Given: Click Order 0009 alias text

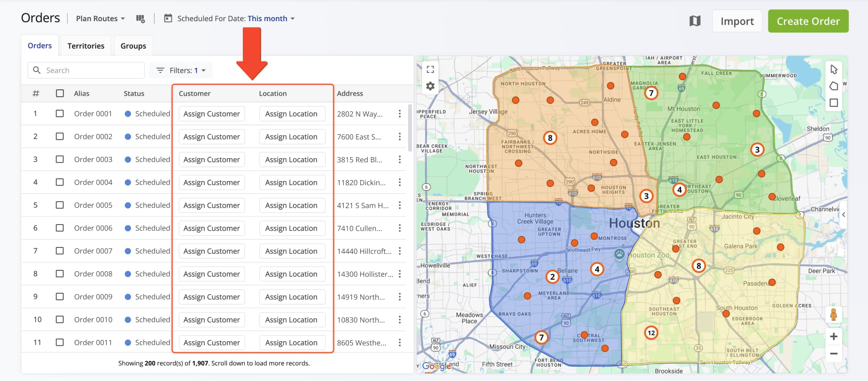Looking at the screenshot, I should point(93,297).
